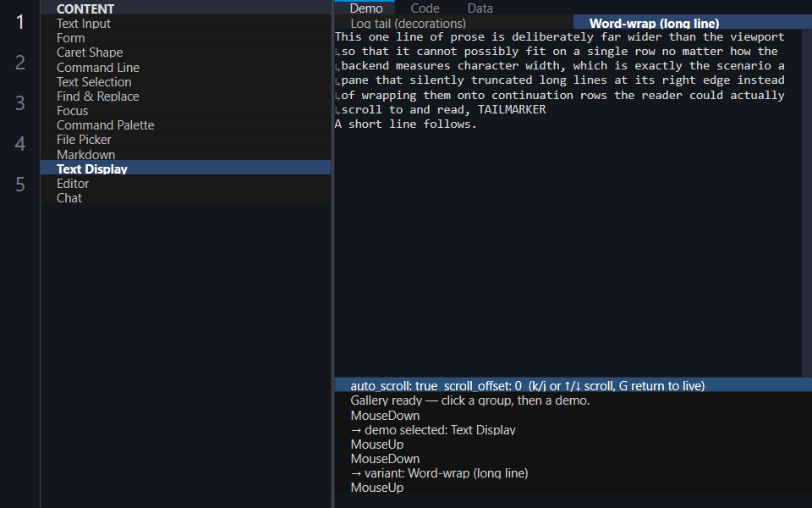Open the Chat demo

pos(185,198)
